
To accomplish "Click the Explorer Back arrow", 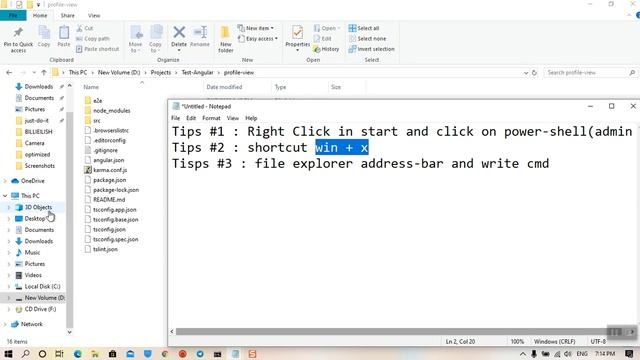I will (x=9, y=72).
